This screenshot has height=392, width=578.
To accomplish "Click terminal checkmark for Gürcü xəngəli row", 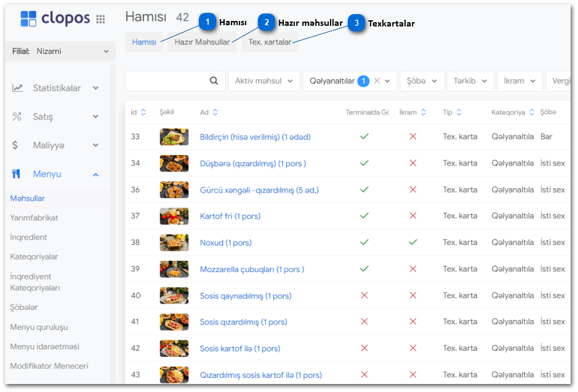I will click(364, 190).
